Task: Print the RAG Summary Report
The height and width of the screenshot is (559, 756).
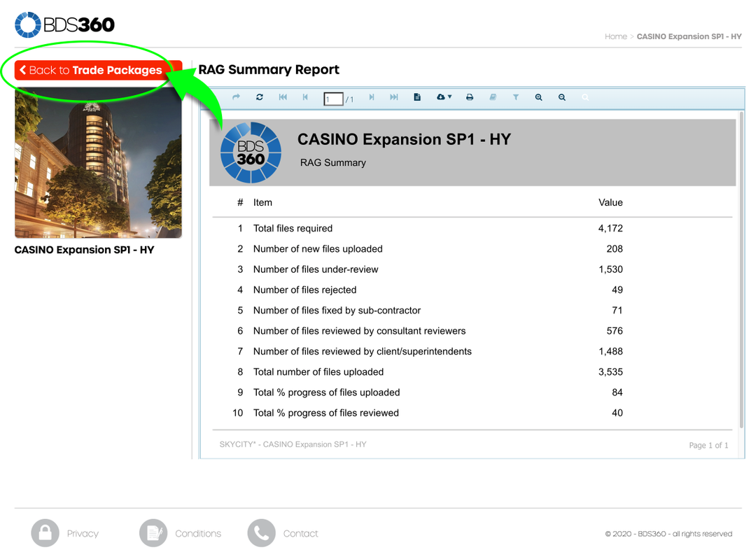Action: pos(469,98)
